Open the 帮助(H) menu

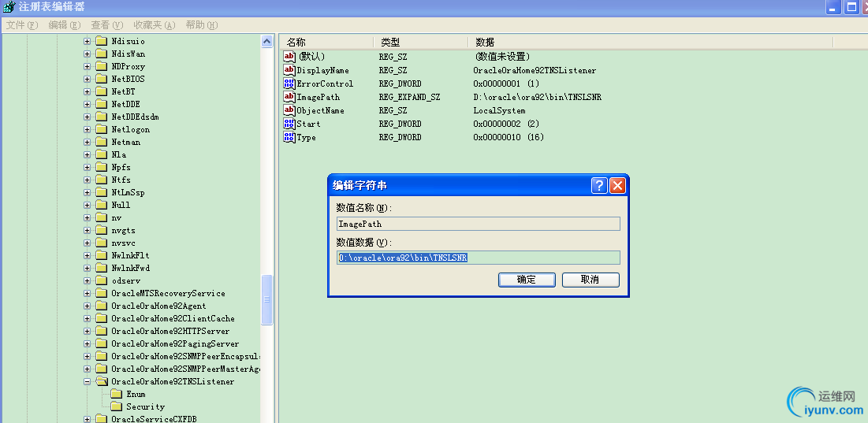coord(202,25)
